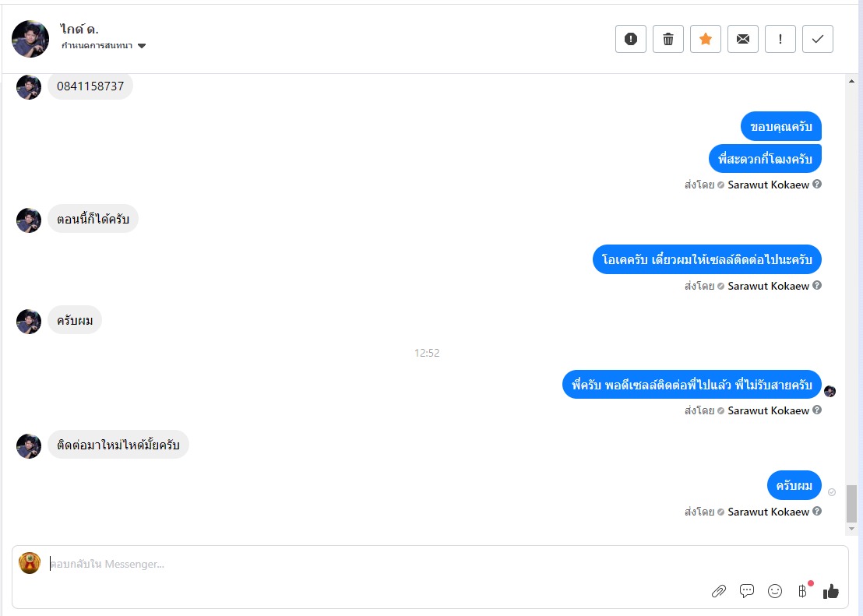Click the spam report octagon icon
This screenshot has height=616, width=863.
point(631,39)
